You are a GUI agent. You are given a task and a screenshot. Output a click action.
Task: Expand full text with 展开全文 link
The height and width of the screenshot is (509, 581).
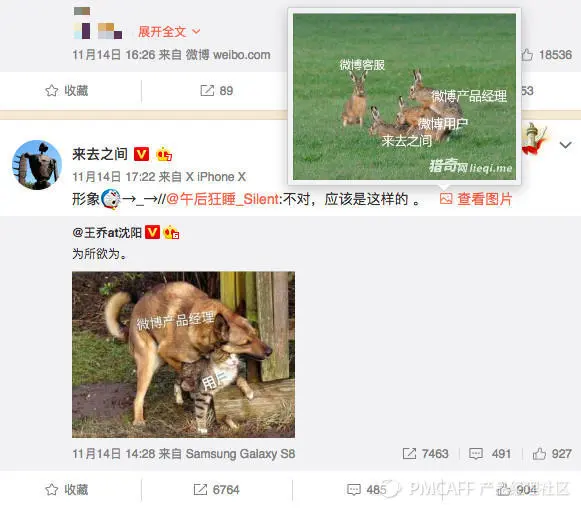169,32
